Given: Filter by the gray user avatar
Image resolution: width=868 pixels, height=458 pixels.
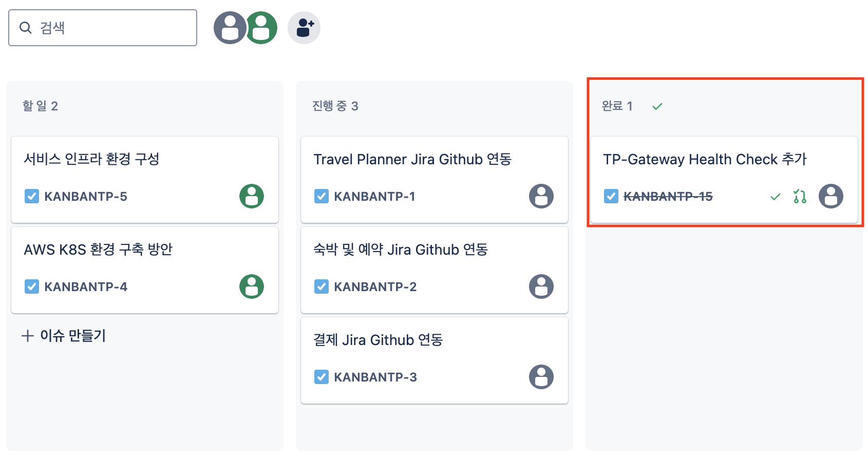Looking at the screenshot, I should point(230,28).
